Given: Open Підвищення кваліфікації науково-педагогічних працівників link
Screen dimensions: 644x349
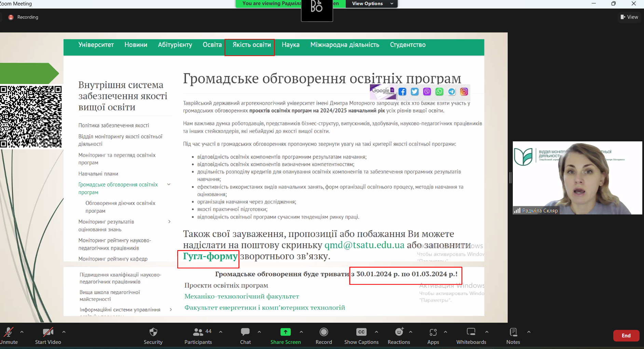Looking at the screenshot, I should click(121, 278).
